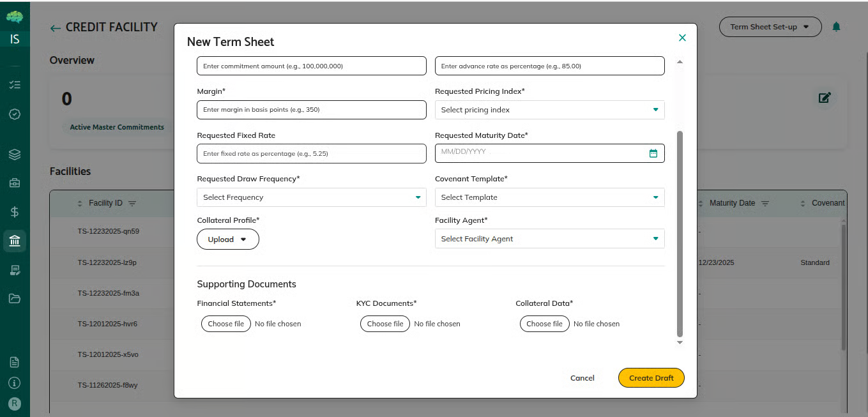Go back using the Credit Facility arrow
This screenshot has height=417, width=868.
56,28
